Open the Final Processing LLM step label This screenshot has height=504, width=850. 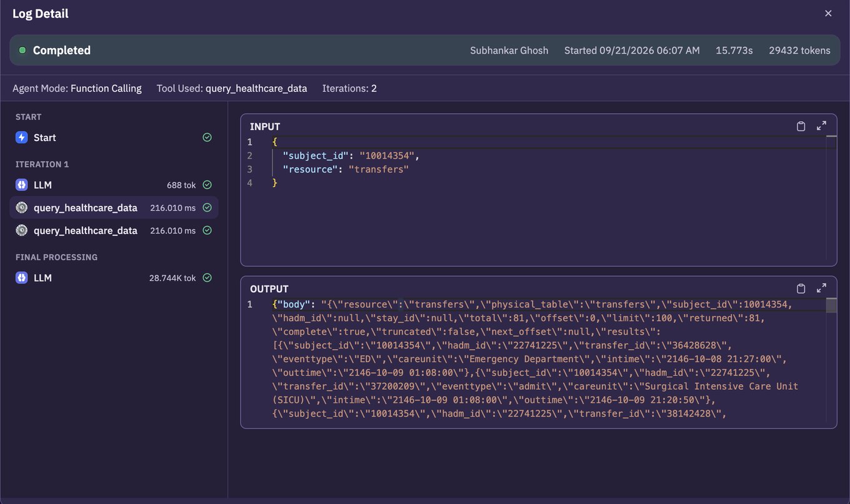pyautogui.click(x=42, y=278)
